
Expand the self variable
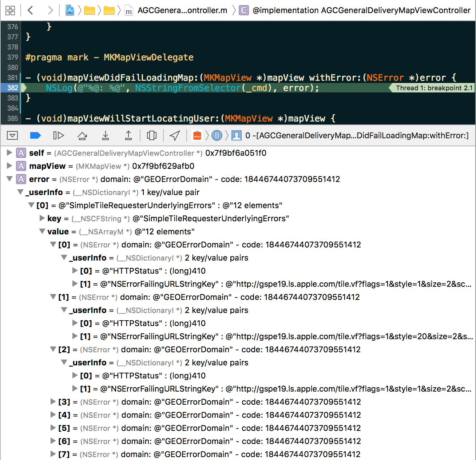coord(10,153)
